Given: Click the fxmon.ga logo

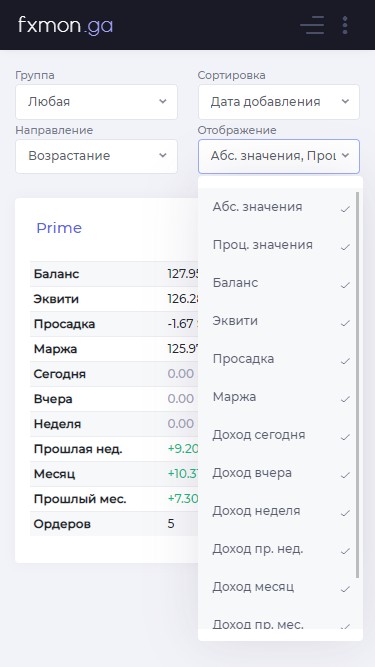Looking at the screenshot, I should [65, 26].
